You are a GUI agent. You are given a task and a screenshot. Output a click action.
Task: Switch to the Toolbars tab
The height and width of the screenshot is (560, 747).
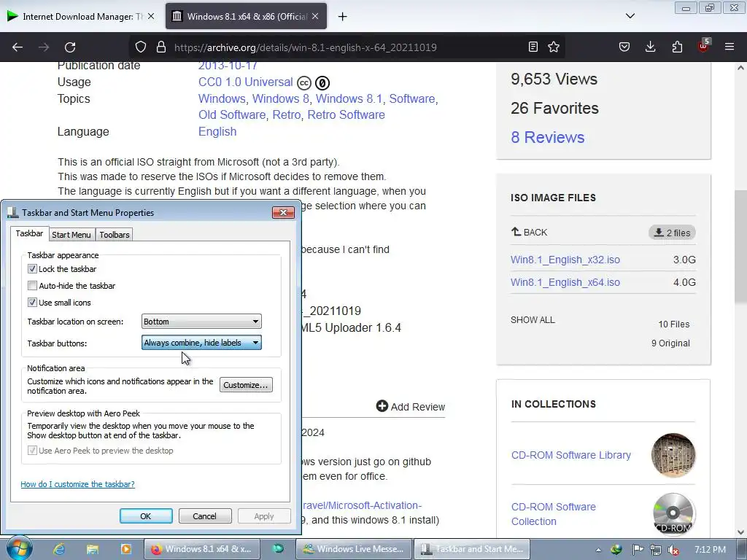(115, 235)
